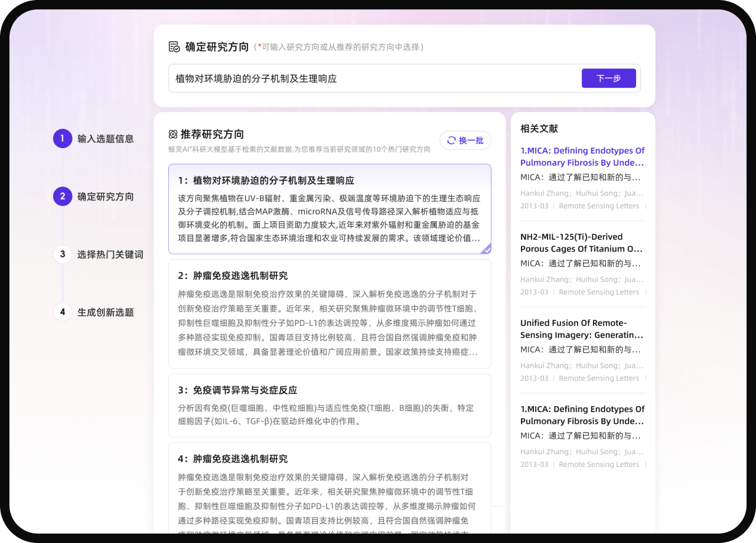Select card 2: 肿瘤免疫逃逸机制研究

coord(330,313)
